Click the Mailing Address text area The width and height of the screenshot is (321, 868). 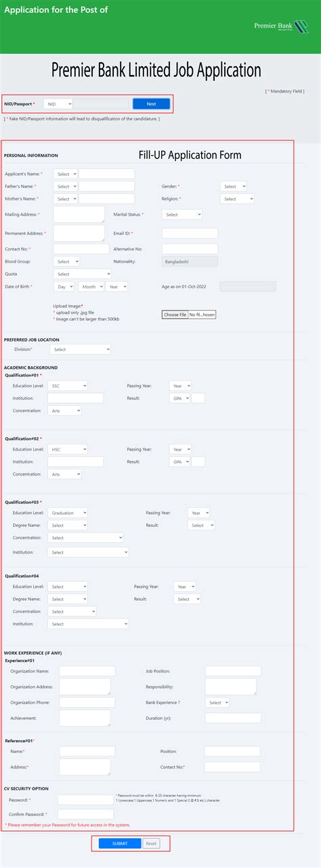pyautogui.click(x=79, y=214)
